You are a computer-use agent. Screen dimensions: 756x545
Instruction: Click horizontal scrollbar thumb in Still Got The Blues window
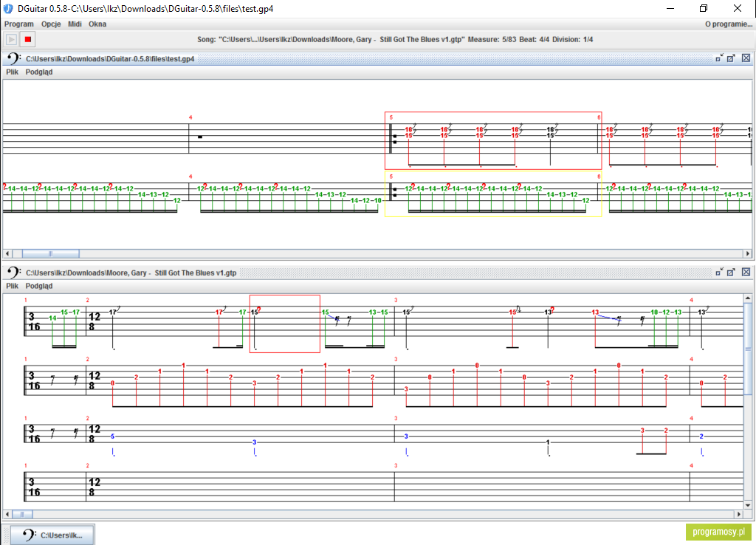22,515
